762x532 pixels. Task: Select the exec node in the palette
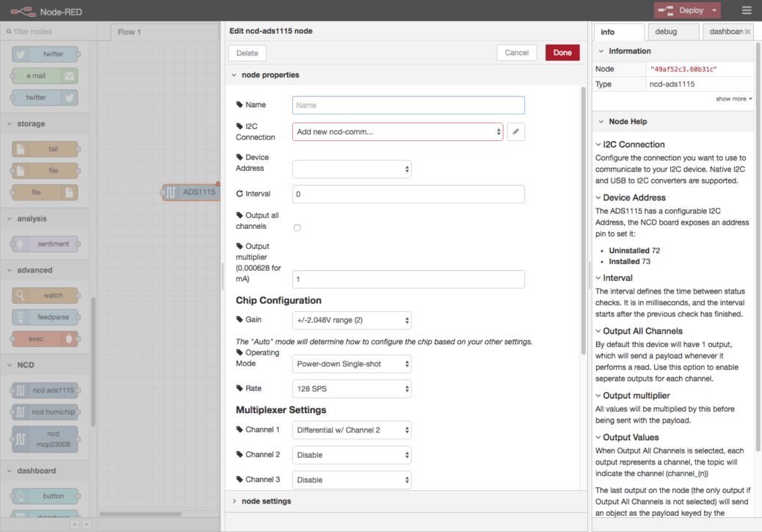44,339
